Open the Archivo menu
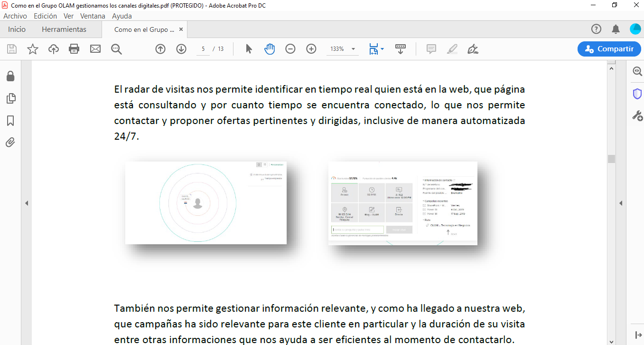644x345 pixels. (15, 16)
